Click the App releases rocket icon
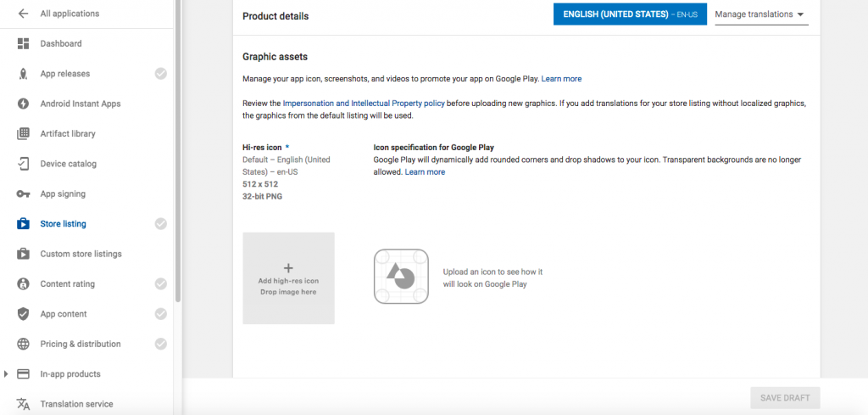Screen dimensions: 868x415 23,74
